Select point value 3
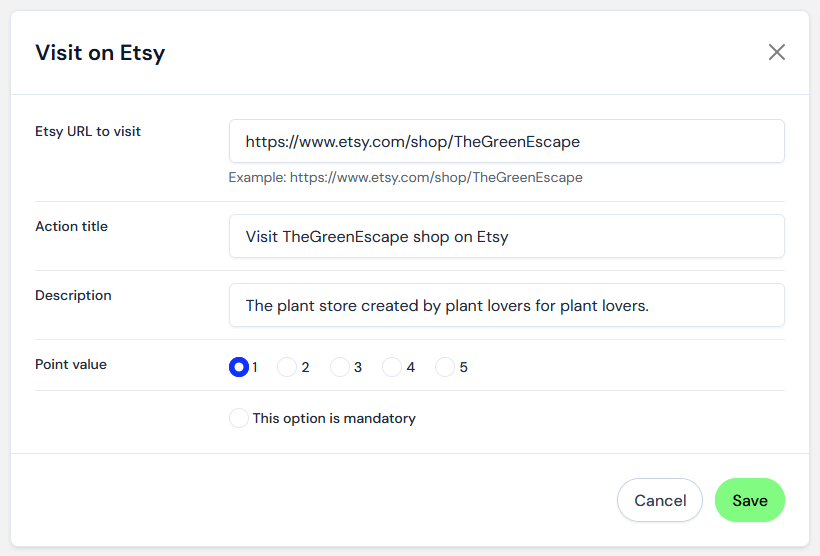Viewport: 820px width, 556px height. tap(339, 367)
